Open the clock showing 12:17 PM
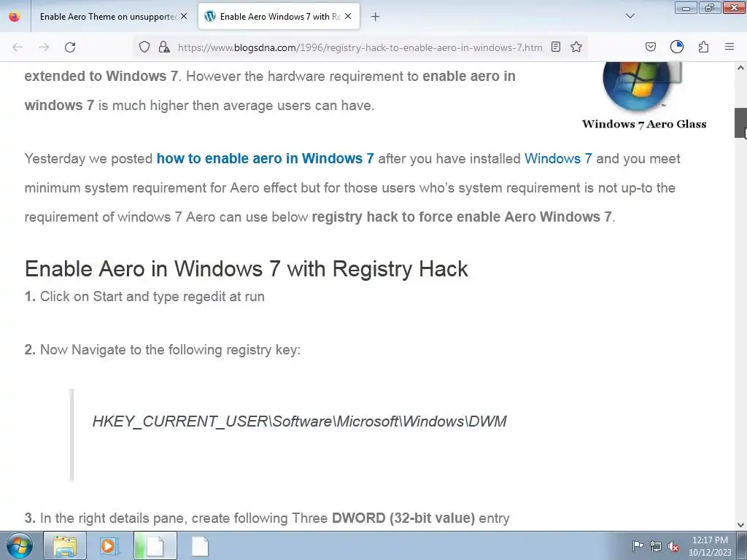 click(710, 546)
